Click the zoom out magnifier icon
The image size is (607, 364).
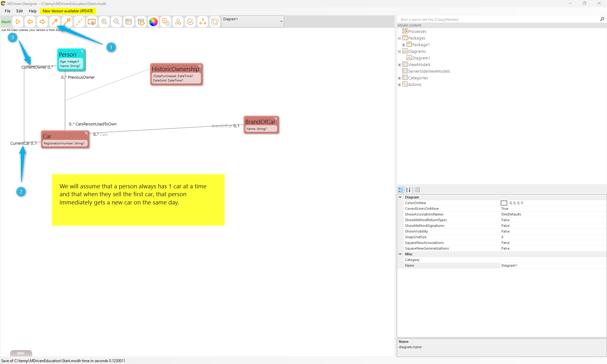coord(116,22)
